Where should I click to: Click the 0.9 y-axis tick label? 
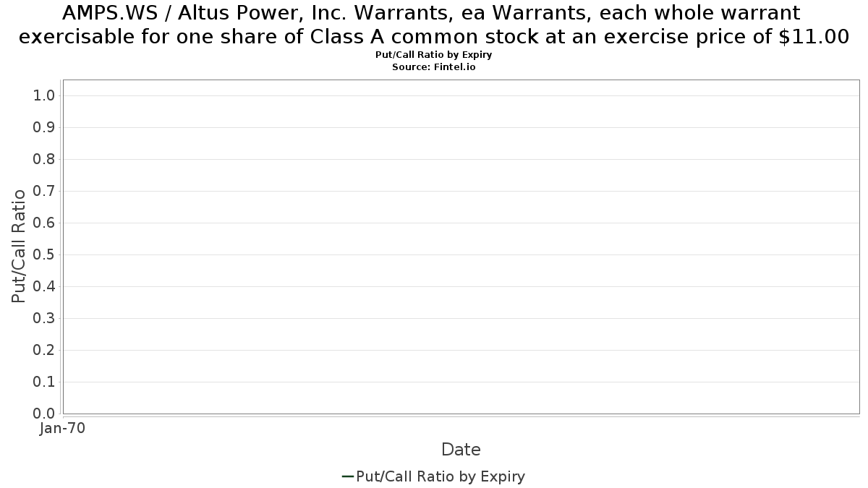pos(44,127)
